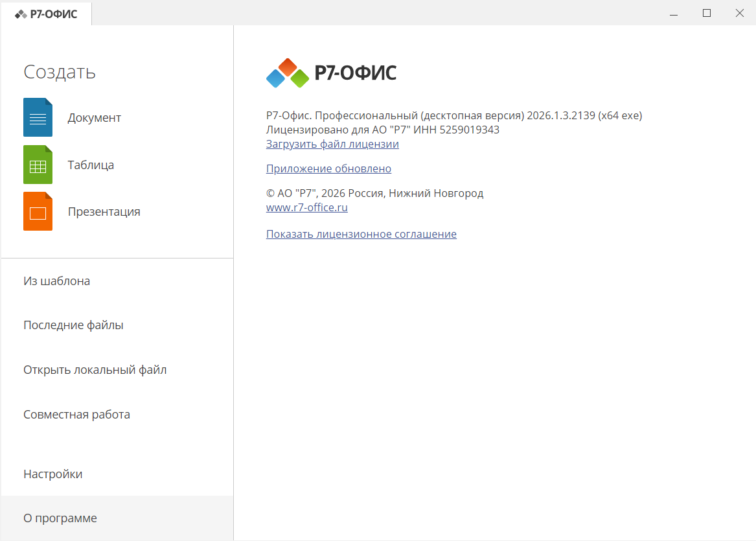Click the green Table spreadsheet icon

38,165
